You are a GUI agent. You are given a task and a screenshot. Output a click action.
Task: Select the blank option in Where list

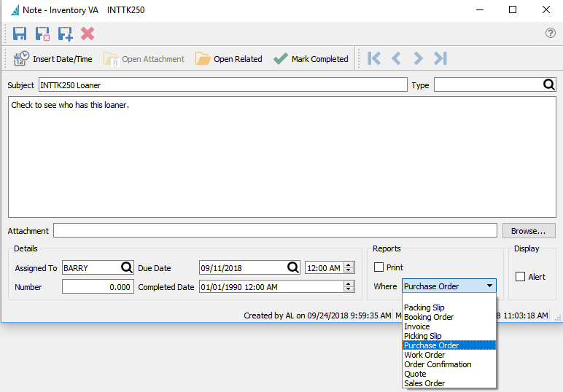(449, 298)
